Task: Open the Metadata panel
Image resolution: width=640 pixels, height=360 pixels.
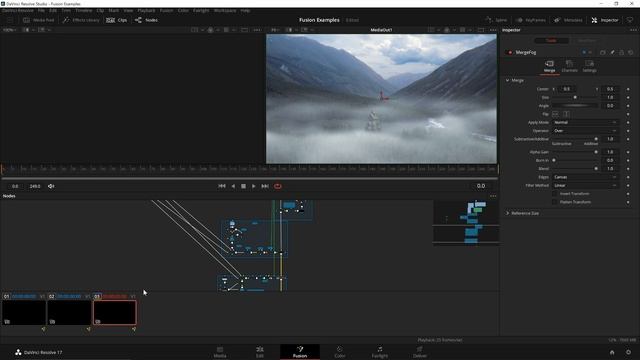Action: point(568,20)
